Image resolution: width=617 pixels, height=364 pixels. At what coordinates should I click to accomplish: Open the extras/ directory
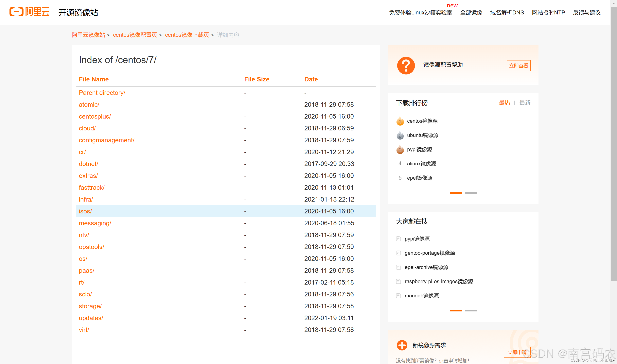[x=88, y=176]
